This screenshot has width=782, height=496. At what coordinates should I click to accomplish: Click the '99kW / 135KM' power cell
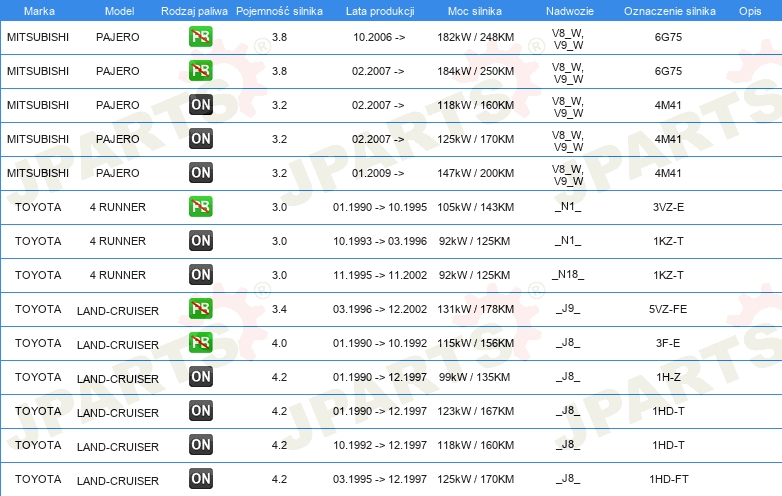[474, 377]
